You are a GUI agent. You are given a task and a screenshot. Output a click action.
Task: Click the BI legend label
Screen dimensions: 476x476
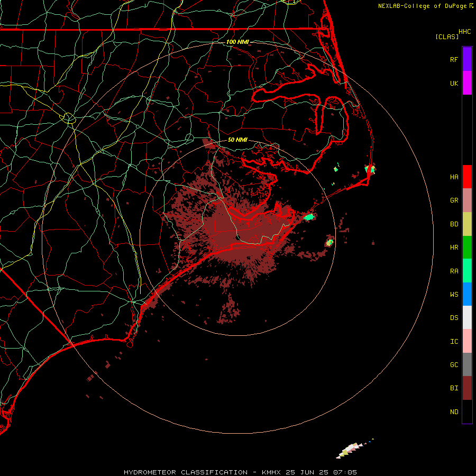454,388
